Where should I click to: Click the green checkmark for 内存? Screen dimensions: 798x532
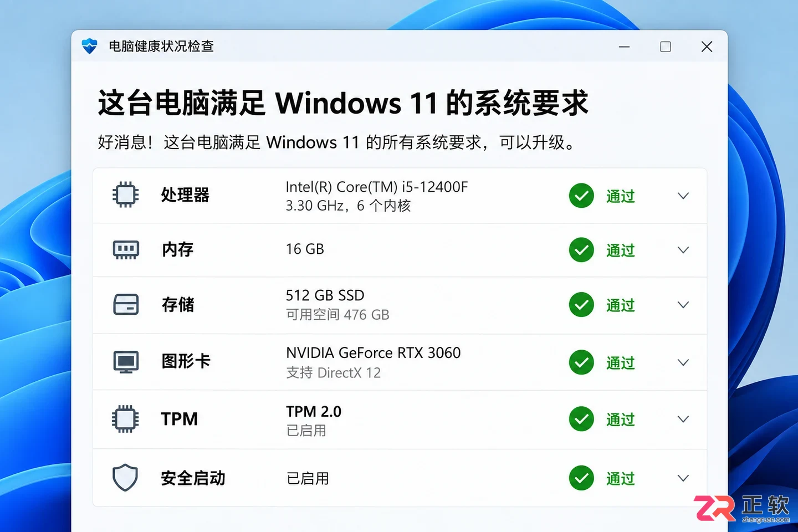tap(581, 250)
